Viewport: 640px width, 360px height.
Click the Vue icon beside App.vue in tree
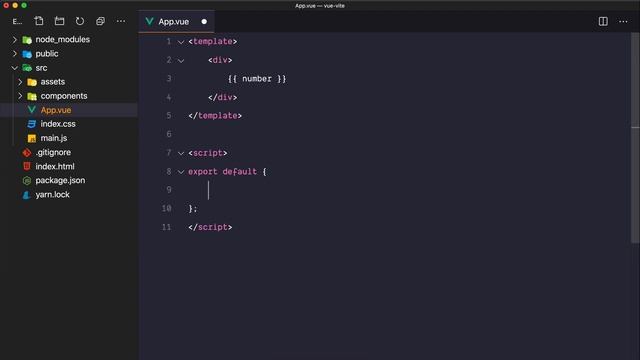pyautogui.click(x=31, y=110)
